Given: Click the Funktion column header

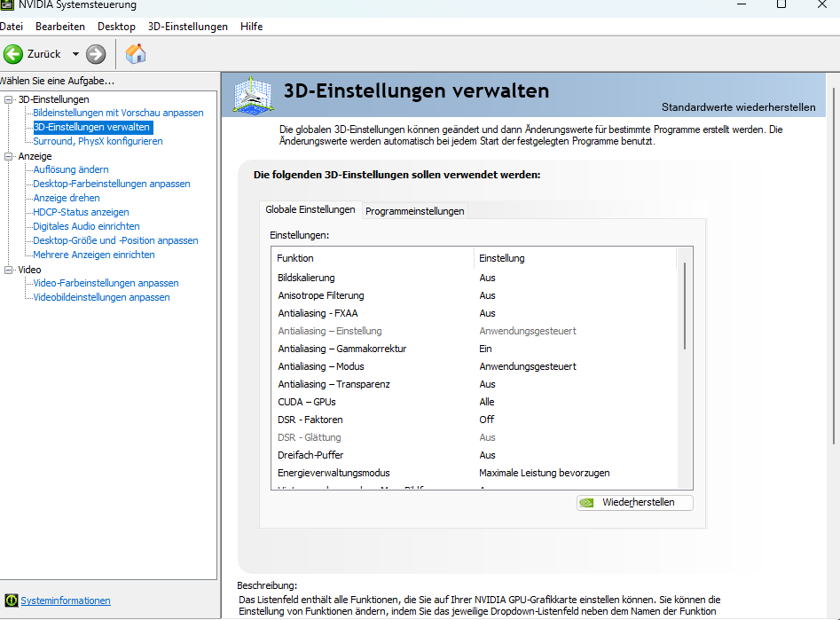Looking at the screenshot, I should click(x=373, y=258).
